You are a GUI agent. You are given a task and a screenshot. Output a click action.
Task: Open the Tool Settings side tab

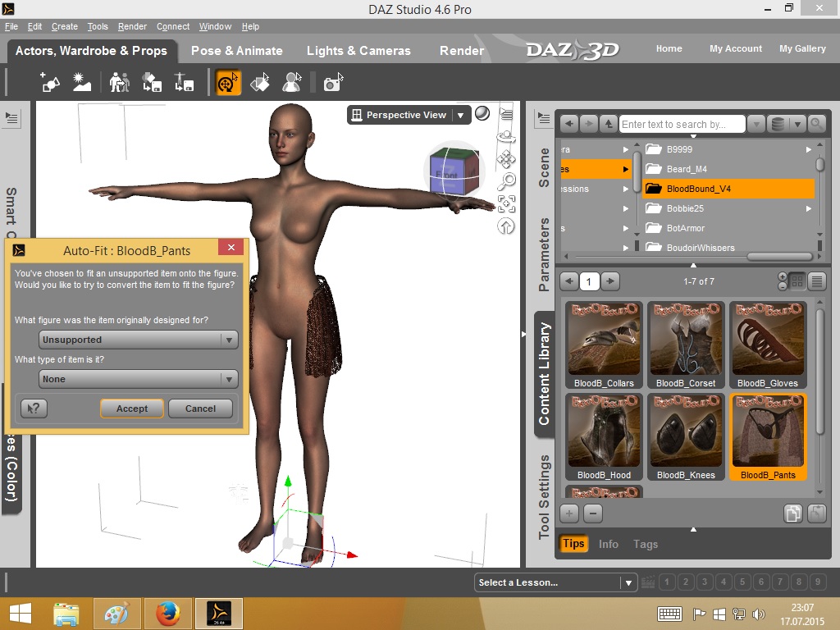tap(544, 496)
